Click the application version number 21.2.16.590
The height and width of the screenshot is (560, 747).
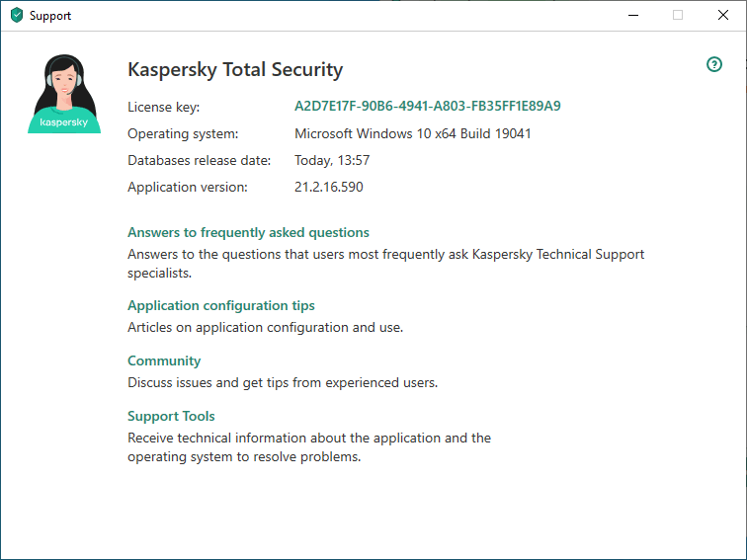coord(329,187)
